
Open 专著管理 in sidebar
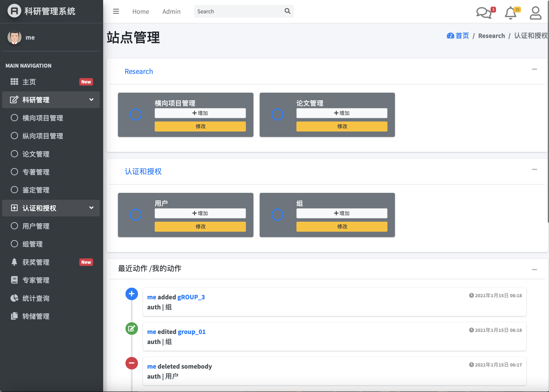pos(51,172)
